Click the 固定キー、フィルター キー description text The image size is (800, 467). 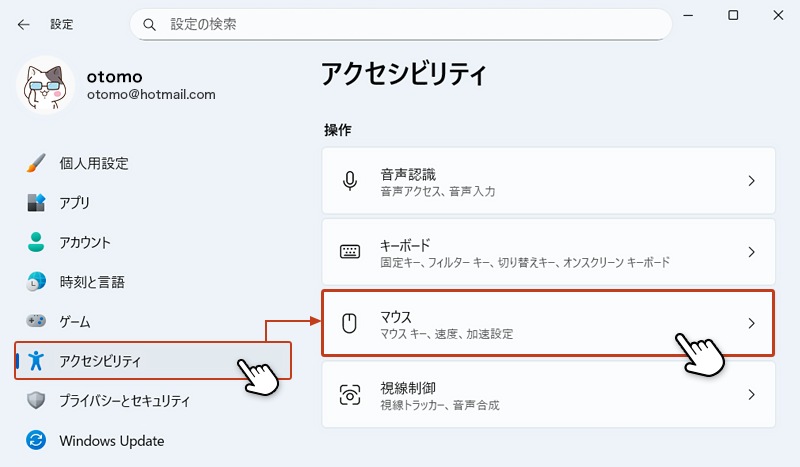[x=525, y=263]
